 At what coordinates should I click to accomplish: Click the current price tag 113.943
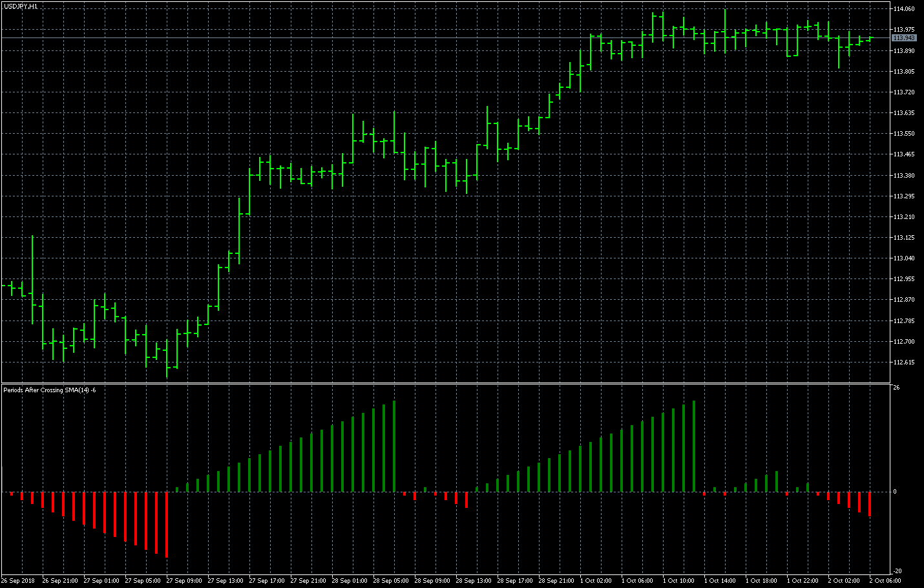point(904,38)
